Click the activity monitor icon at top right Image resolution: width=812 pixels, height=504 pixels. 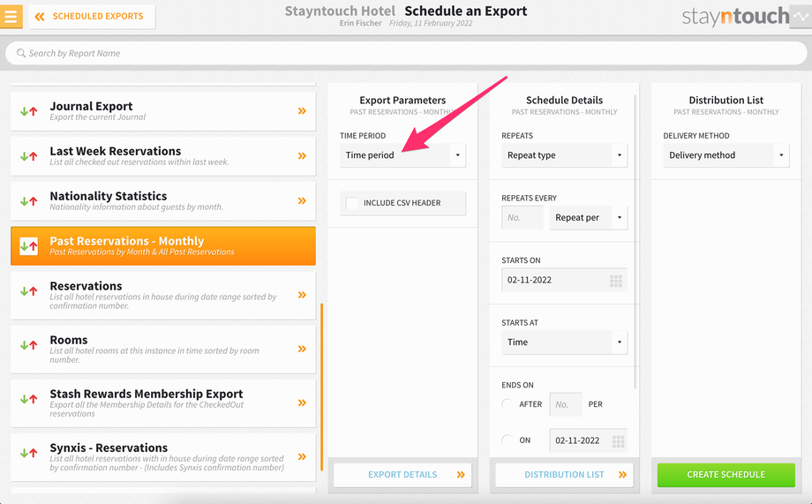coord(801,17)
